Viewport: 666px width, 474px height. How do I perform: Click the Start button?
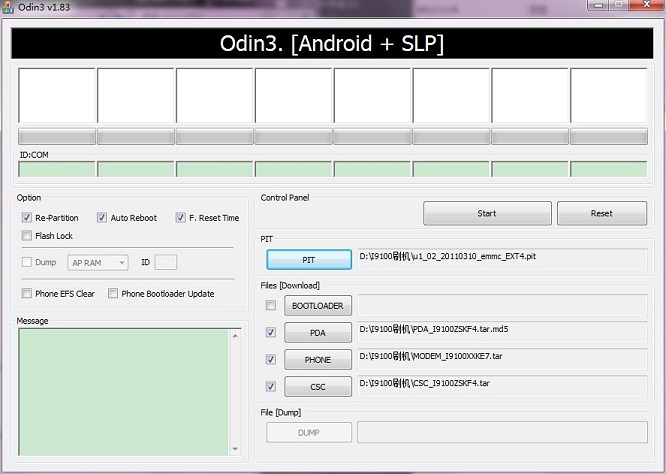point(487,213)
